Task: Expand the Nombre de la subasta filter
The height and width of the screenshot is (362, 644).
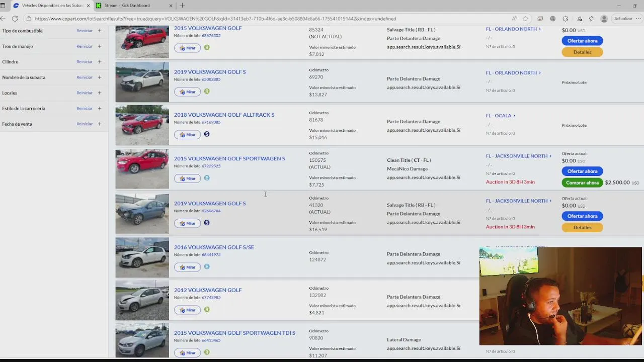Action: point(100,77)
